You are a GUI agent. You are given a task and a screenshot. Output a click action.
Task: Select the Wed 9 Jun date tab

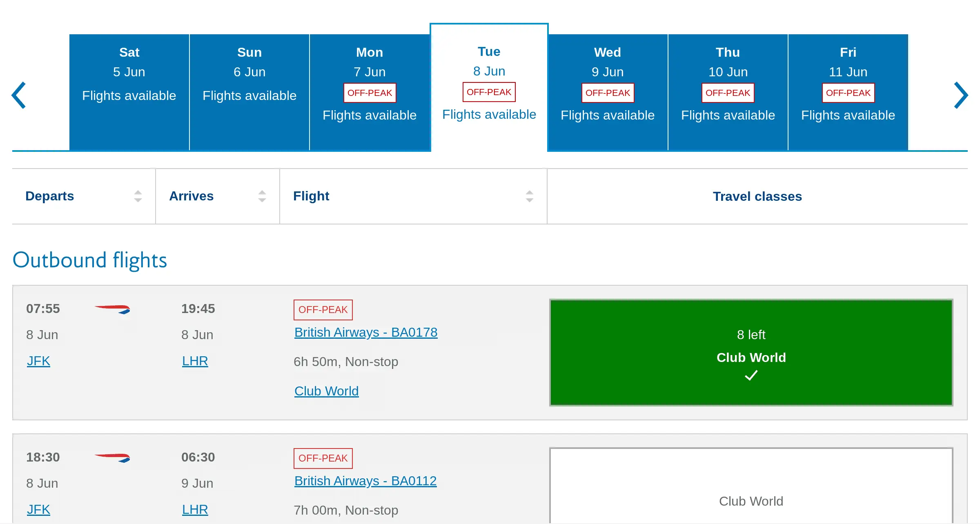pyautogui.click(x=608, y=92)
